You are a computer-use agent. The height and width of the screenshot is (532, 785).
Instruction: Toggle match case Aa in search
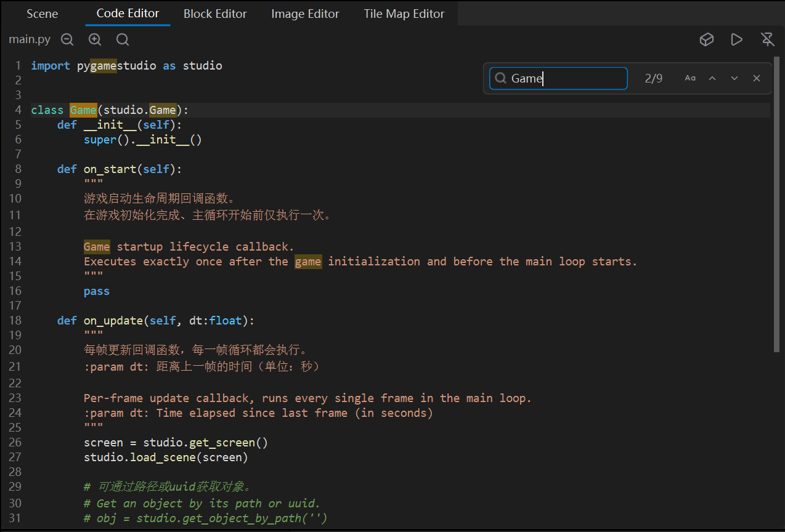(690, 78)
